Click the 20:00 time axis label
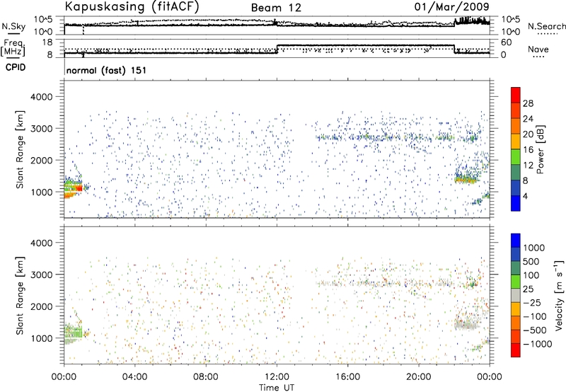The width and height of the screenshot is (566, 392). pos(418,377)
